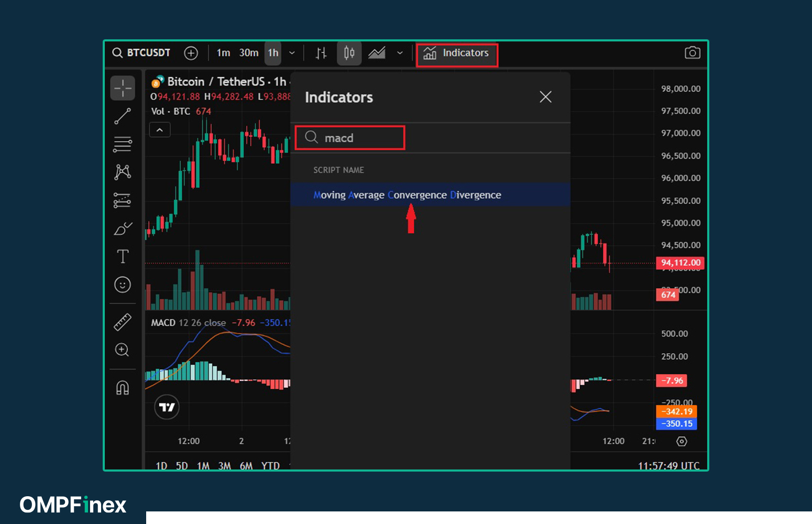812x524 pixels.
Task: Take a chart snapshot with camera icon
Action: pos(692,53)
